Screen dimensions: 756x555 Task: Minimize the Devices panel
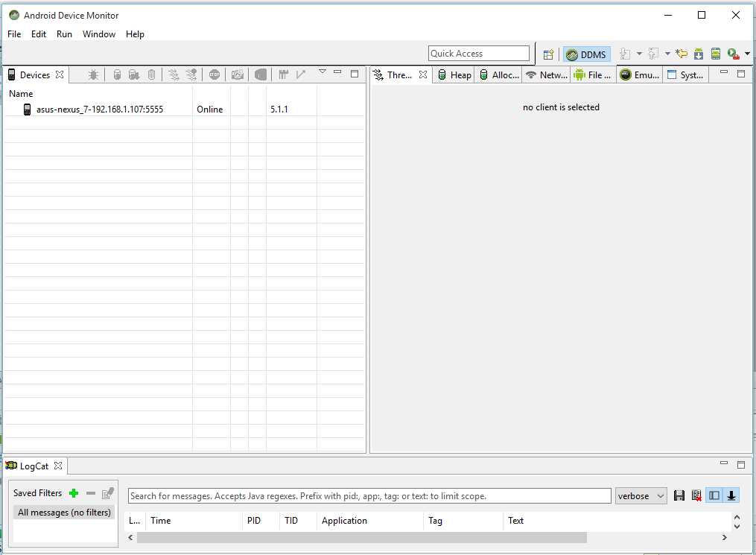337,72
